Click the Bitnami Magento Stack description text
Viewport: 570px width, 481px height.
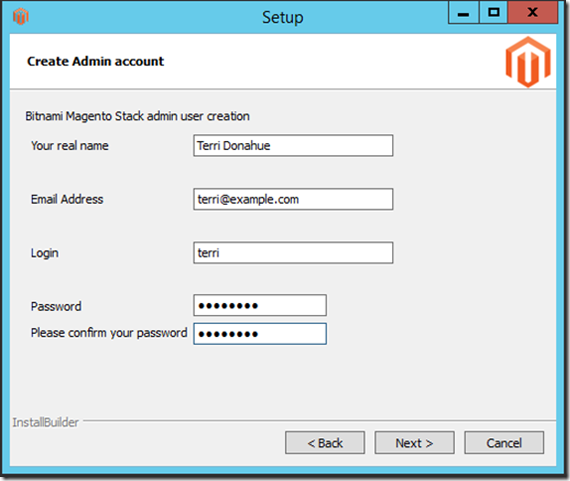(137, 116)
